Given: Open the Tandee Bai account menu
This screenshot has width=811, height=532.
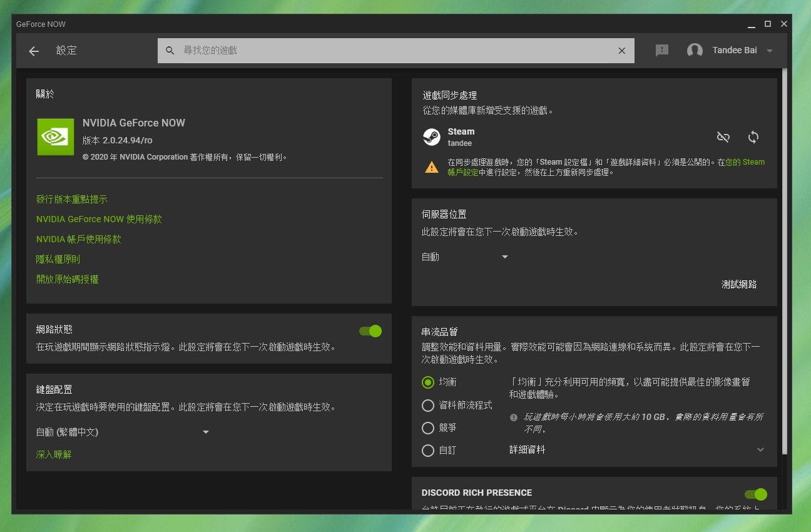Looking at the screenshot, I should 769,51.
